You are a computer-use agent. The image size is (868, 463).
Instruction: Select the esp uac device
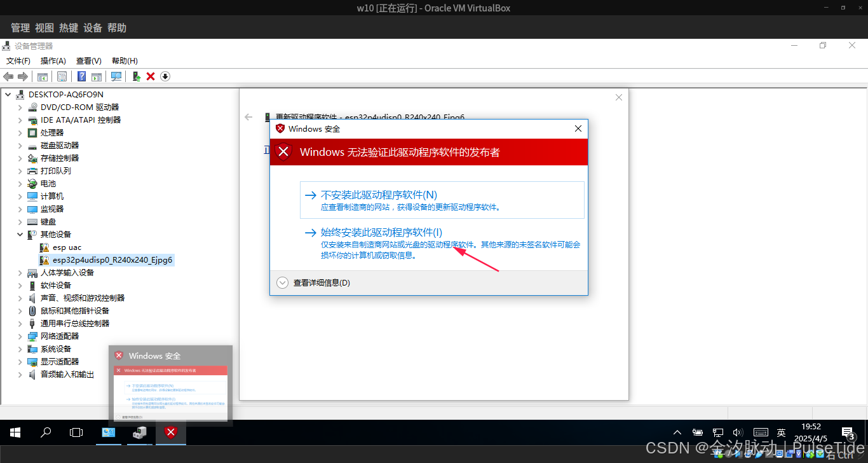(x=67, y=247)
